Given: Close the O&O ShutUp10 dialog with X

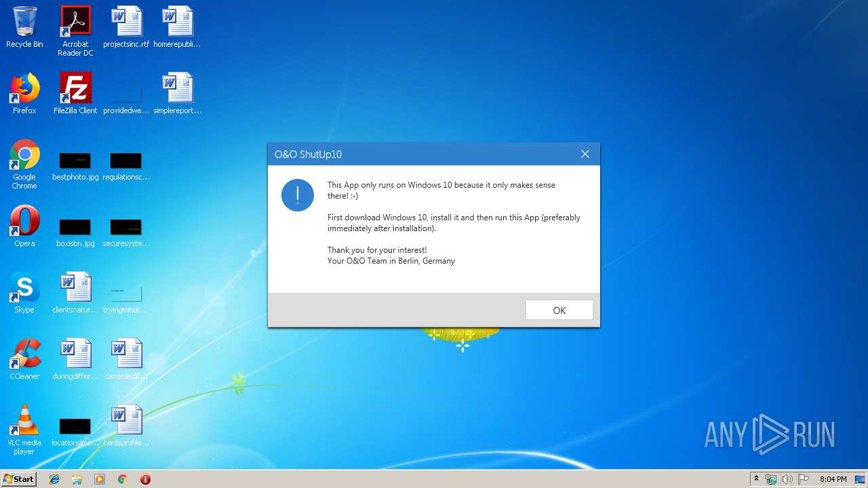Looking at the screenshot, I should click(x=585, y=154).
